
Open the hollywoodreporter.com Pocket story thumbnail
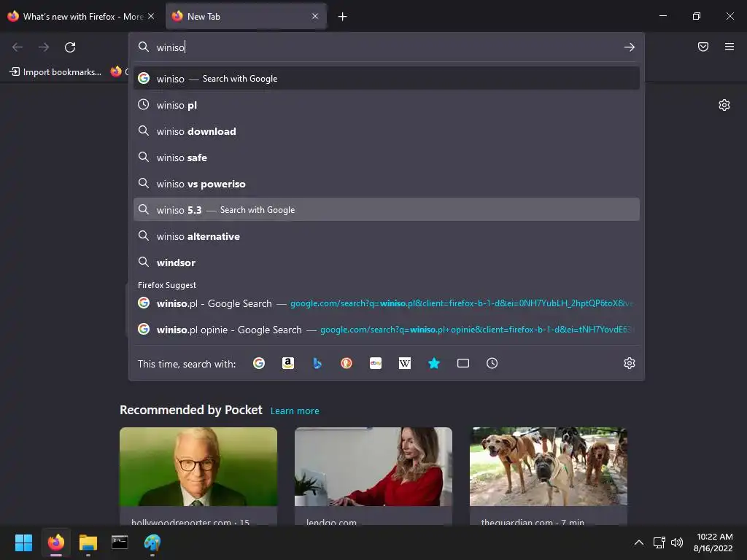[198, 467]
